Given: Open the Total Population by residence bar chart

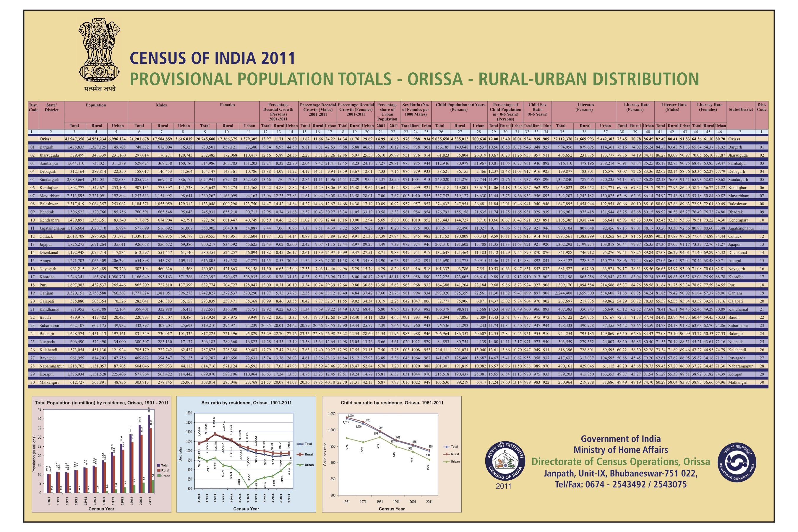Looking at the screenshot, I should 101,454.
